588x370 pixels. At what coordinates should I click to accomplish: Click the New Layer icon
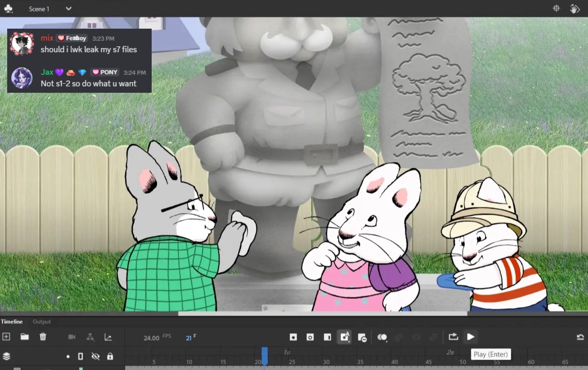tap(6, 337)
